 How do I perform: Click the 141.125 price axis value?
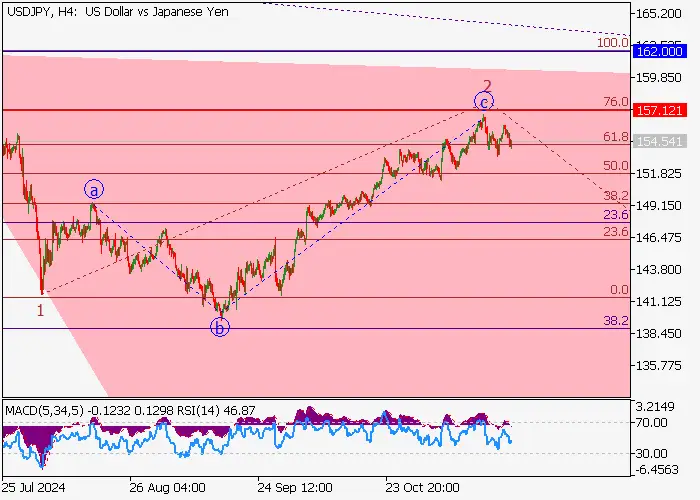659,302
